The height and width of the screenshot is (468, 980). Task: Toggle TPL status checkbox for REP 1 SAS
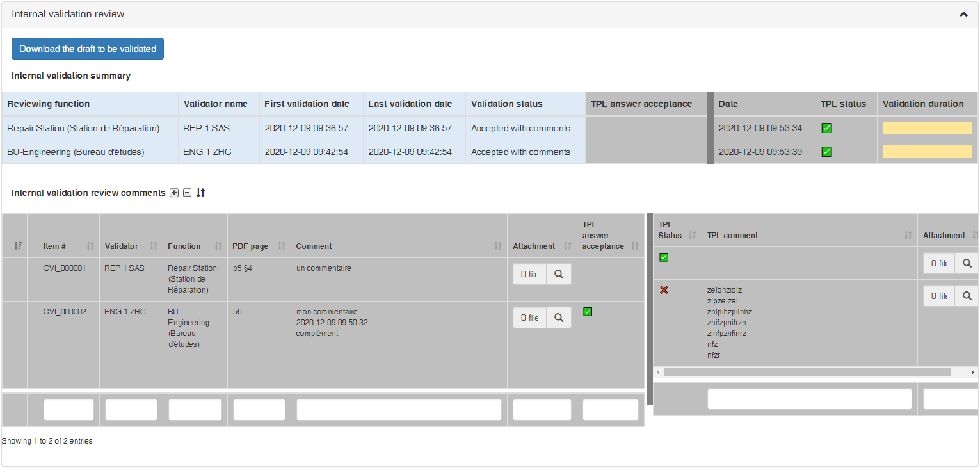click(826, 128)
